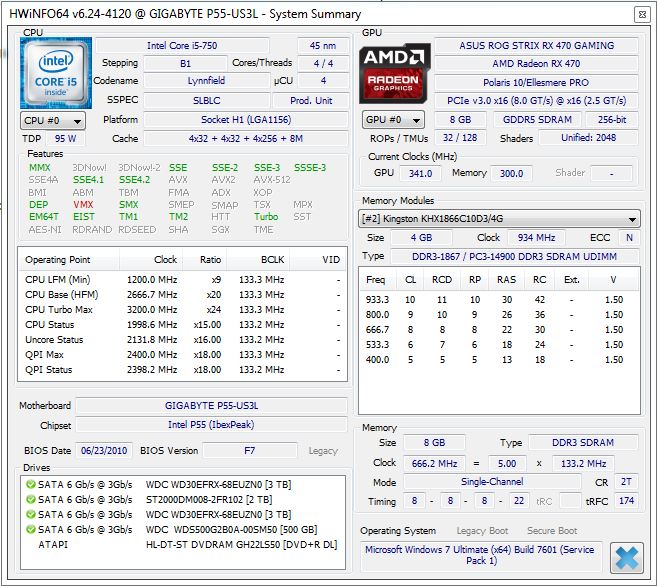Select the QPI Max row
The image size is (657, 586).
click(x=182, y=355)
